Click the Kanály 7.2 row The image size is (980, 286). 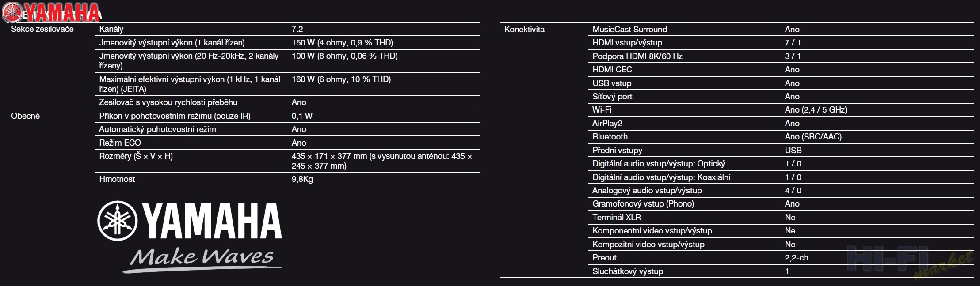288,29
